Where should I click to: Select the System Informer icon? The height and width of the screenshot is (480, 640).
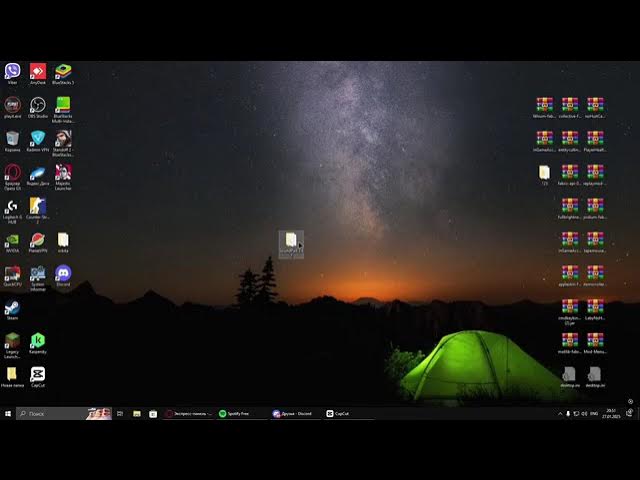tap(38, 278)
